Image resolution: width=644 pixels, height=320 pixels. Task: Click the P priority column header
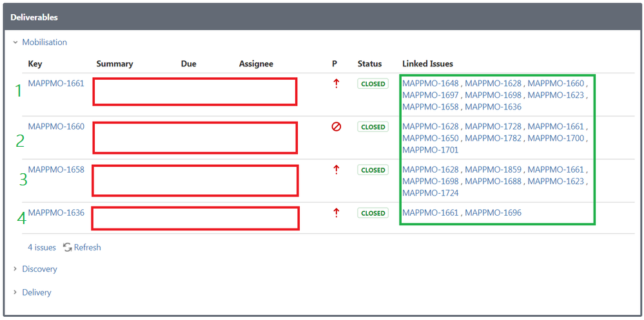[335, 64]
